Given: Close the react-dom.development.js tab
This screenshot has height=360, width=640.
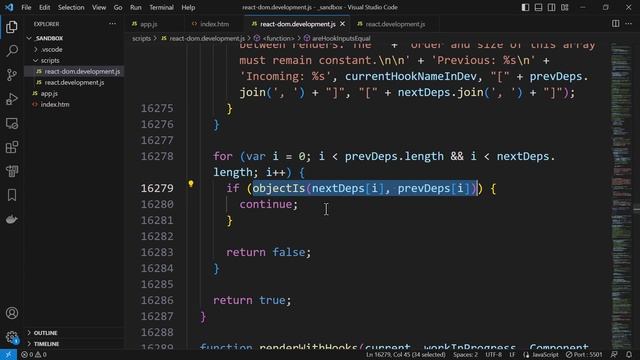Looking at the screenshot, I should pyautogui.click(x=342, y=24).
